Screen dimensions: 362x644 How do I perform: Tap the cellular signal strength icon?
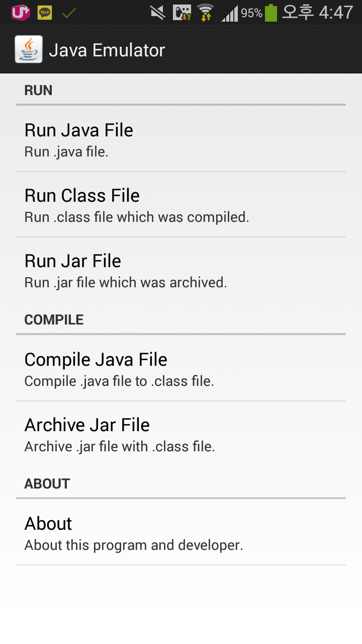pyautogui.click(x=230, y=14)
